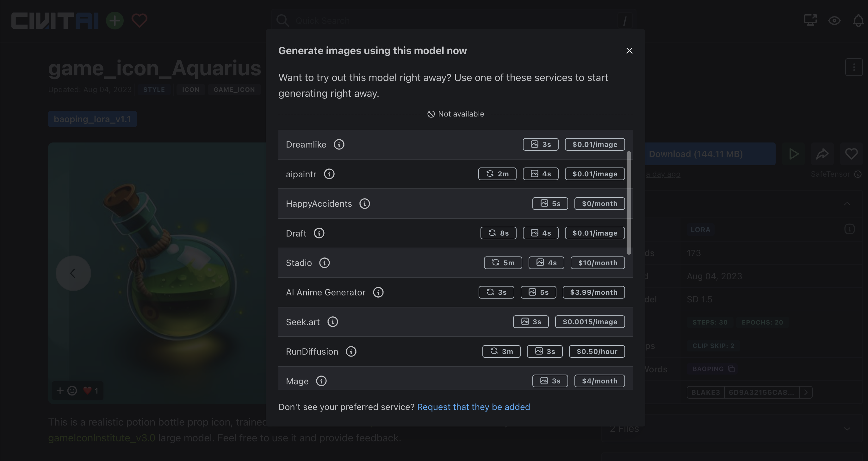Click AI Anime Generator $3.99/month badge
The width and height of the screenshot is (868, 461).
[594, 292]
